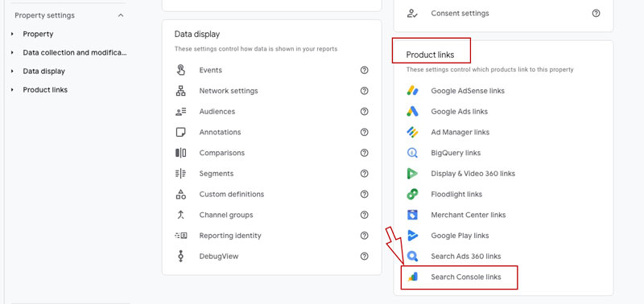Viewport: 644px width, 304px height.
Task: Click the Custom definitions shapes icon
Action: pos(180,194)
